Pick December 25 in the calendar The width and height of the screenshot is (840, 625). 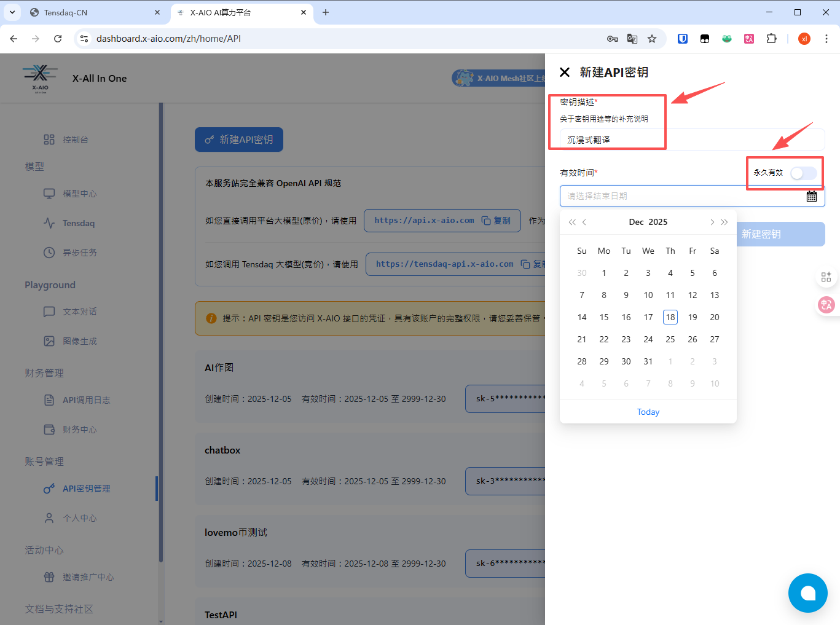pyautogui.click(x=670, y=339)
